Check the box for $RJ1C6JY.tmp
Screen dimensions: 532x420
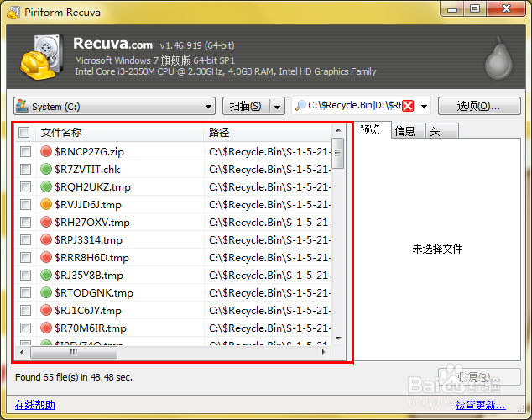[25, 310]
